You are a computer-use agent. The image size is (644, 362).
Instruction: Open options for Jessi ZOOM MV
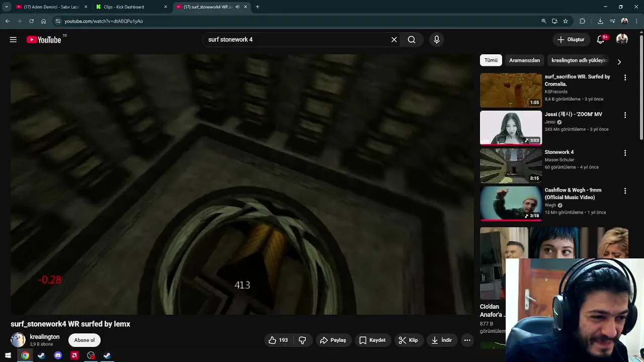625,115
